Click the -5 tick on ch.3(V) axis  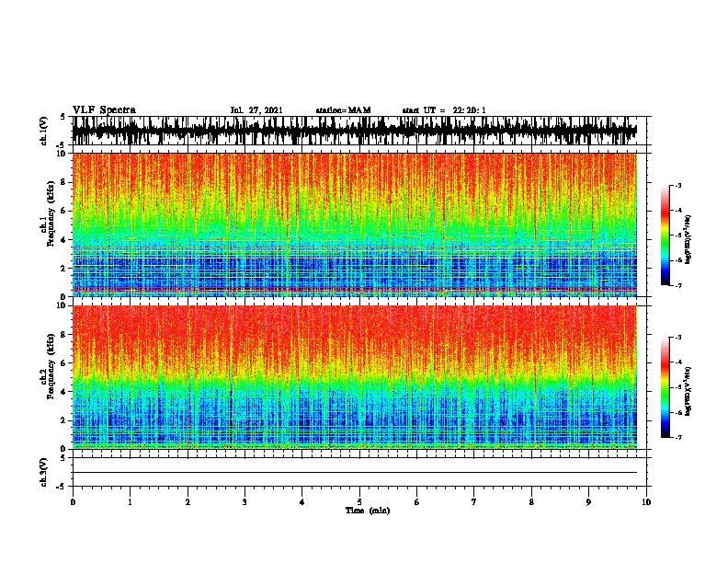click(x=62, y=487)
